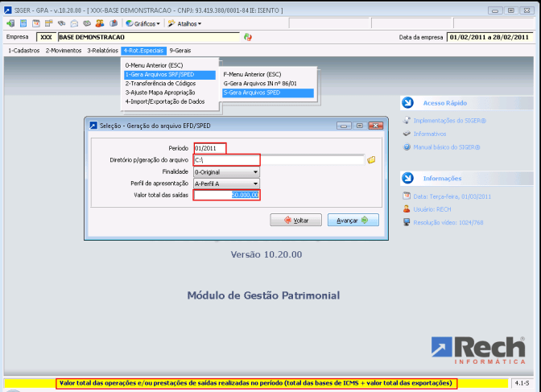Click the money toolbar icon
Screen dimensions: 541x392
pyautogui.click(x=87, y=23)
